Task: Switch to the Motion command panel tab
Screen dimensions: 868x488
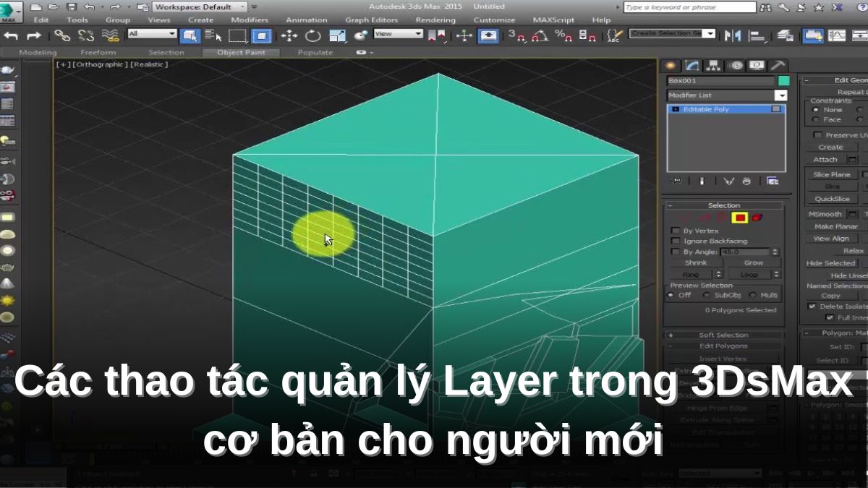Action: point(736,65)
